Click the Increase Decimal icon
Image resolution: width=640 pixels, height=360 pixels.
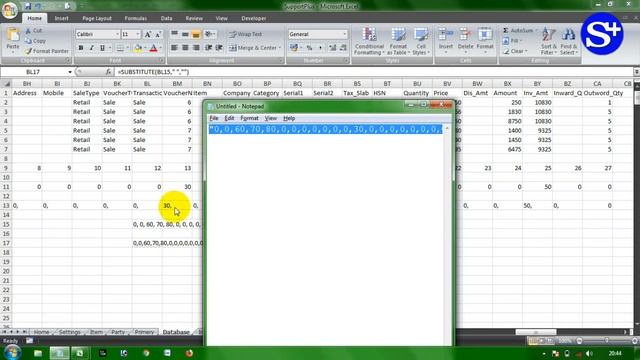333,48
